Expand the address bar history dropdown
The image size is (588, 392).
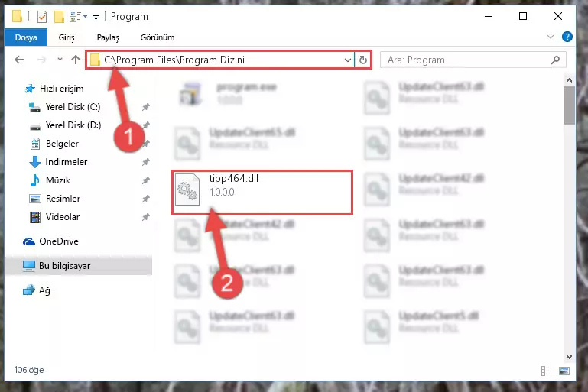(348, 60)
